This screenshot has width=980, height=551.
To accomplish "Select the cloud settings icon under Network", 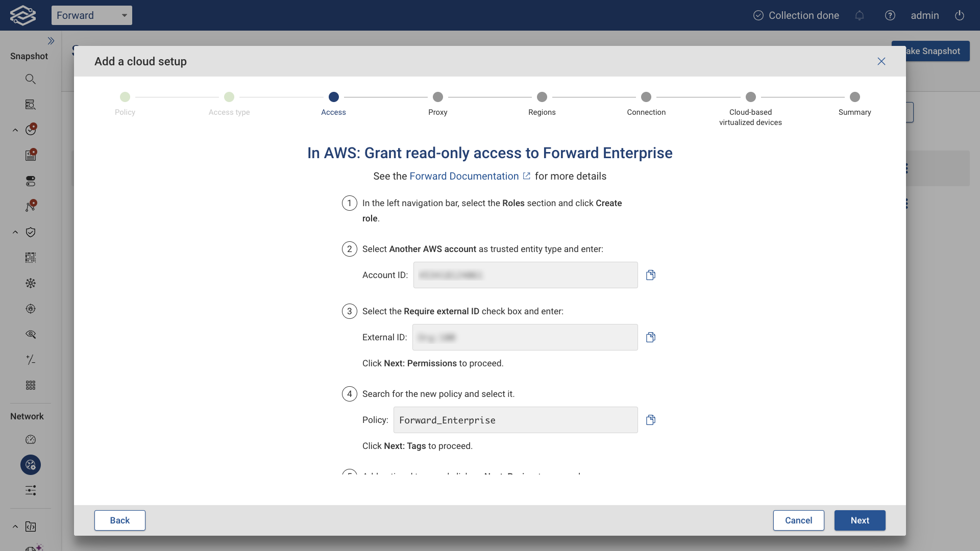I will [30, 465].
